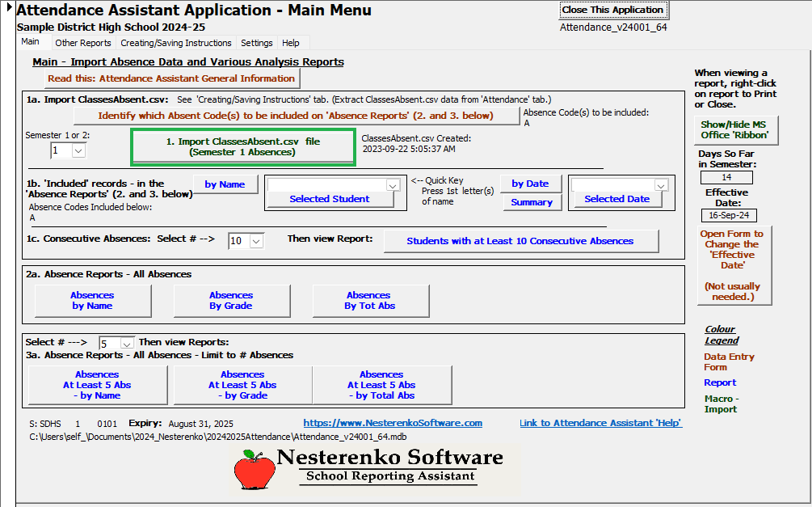The image size is (812, 507).
Task: Click the database file path text
Action: 218,437
